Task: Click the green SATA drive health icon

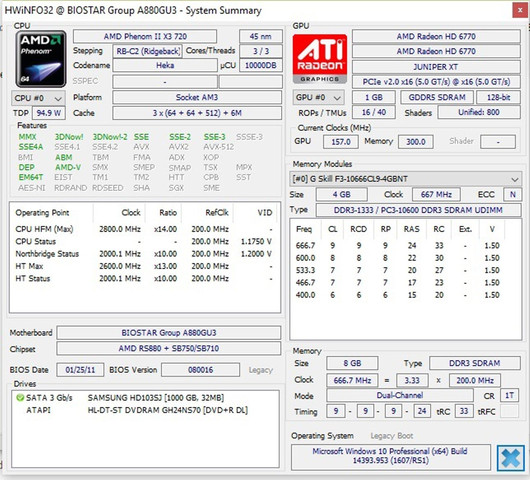Action: tap(20, 398)
